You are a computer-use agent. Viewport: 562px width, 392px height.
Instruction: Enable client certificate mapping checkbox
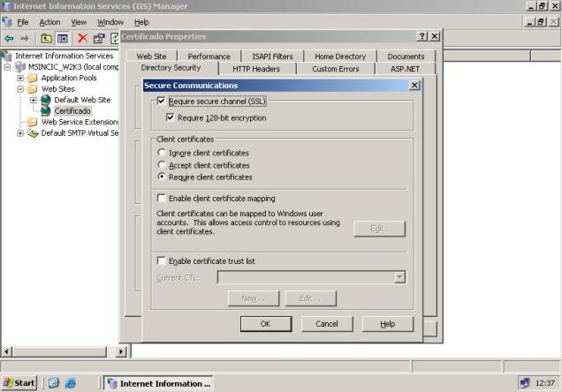[x=161, y=199]
